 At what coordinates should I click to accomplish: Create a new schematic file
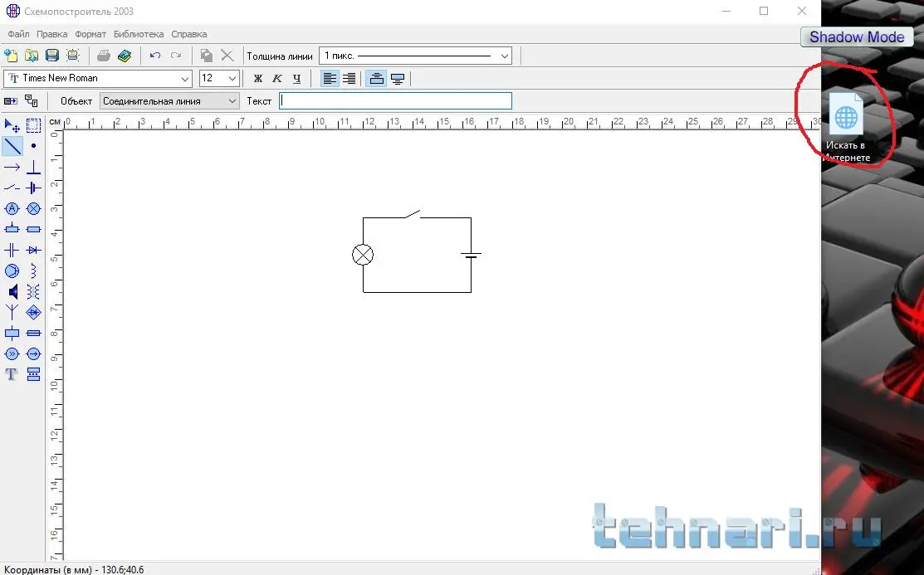pyautogui.click(x=11, y=56)
